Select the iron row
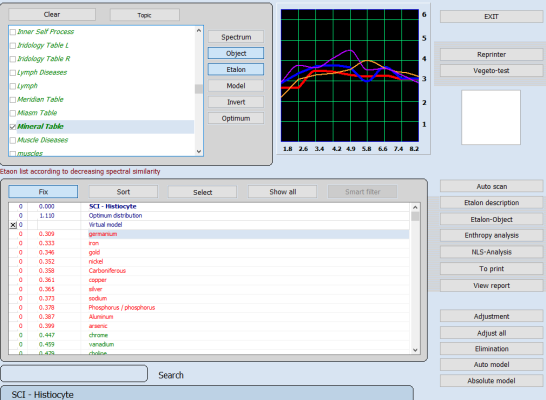Screen dimensions: 546x400 (x=209, y=243)
